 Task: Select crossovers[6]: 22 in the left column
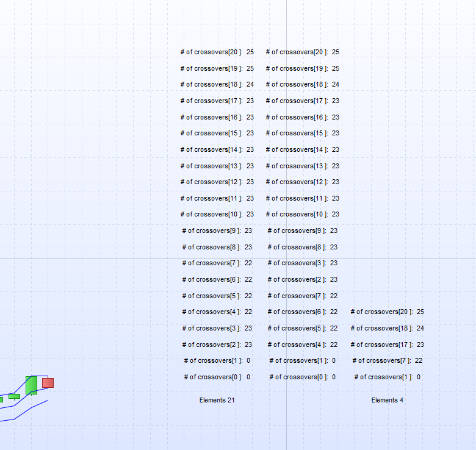[217, 280]
